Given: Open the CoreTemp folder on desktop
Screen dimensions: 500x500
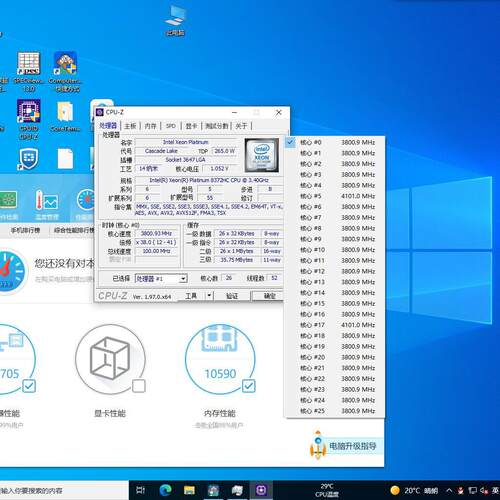Looking at the screenshot, I should click(x=65, y=115).
